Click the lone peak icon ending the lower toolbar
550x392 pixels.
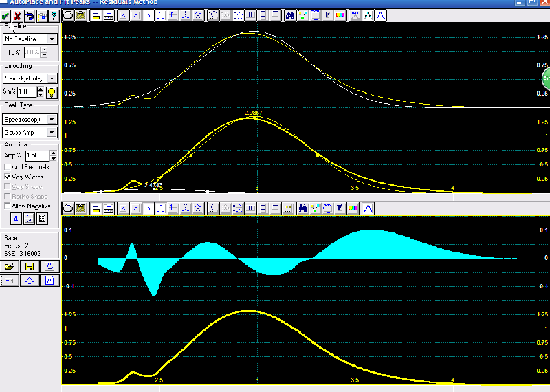[368, 208]
